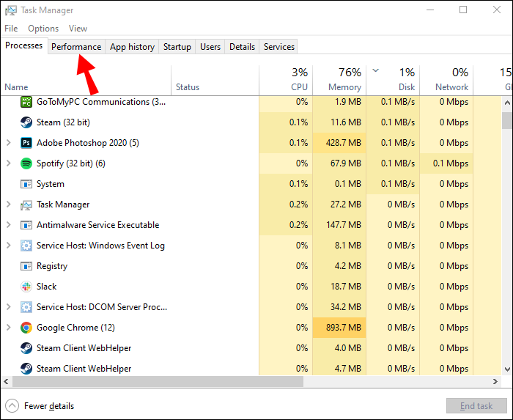Collapse view using Fewer details arrow

12,405
